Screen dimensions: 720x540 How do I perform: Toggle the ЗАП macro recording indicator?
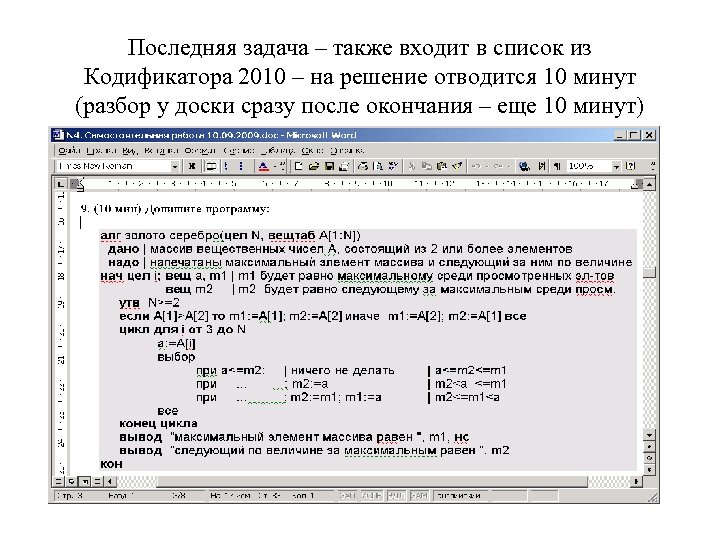[x=348, y=496]
